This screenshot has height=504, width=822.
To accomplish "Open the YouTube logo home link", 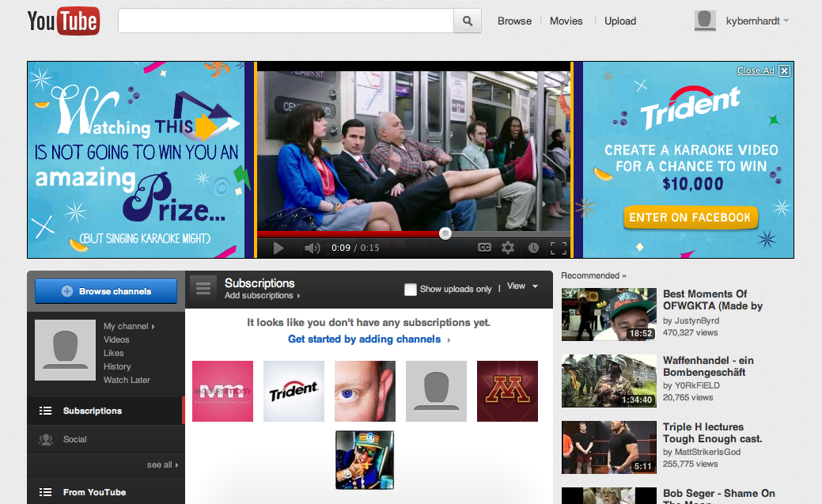I will pyautogui.click(x=63, y=21).
